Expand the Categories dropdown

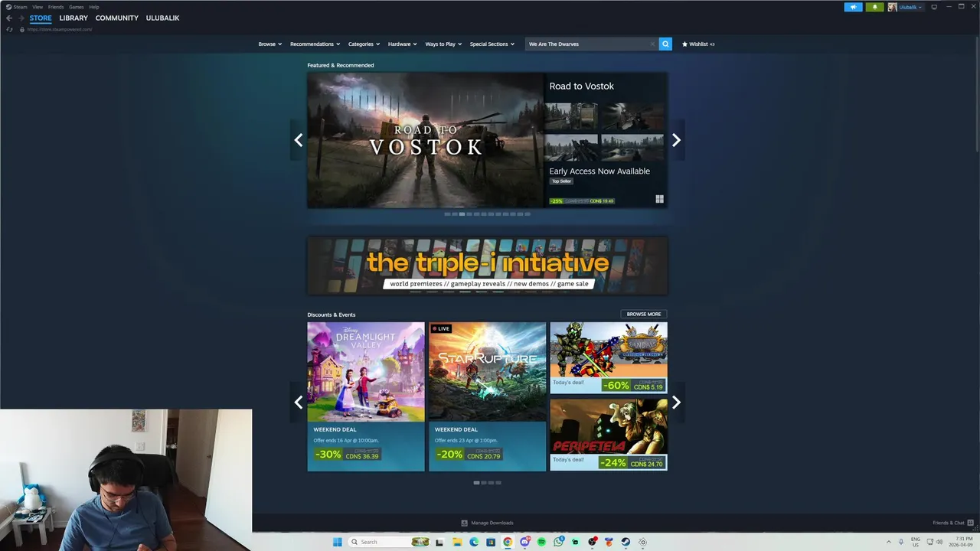pyautogui.click(x=364, y=44)
